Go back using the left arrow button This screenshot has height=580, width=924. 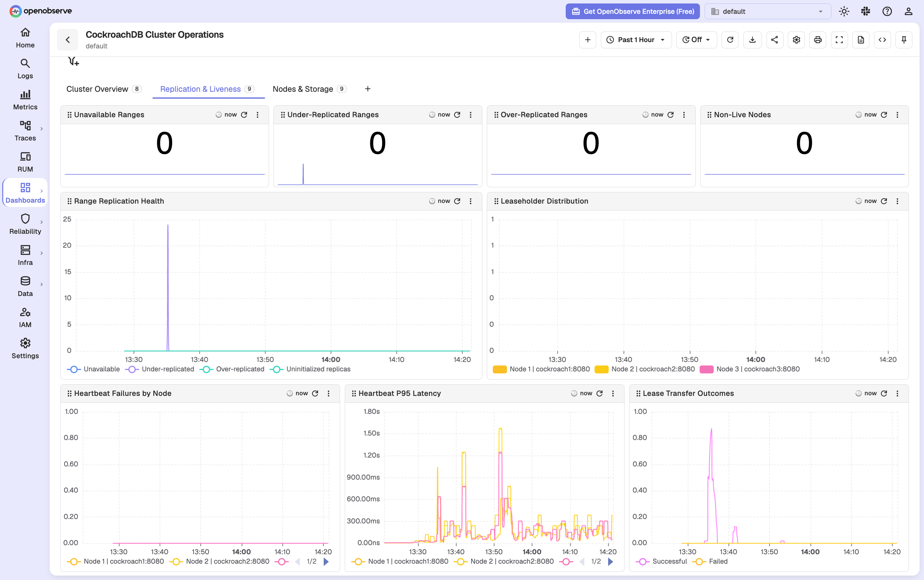tap(68, 40)
